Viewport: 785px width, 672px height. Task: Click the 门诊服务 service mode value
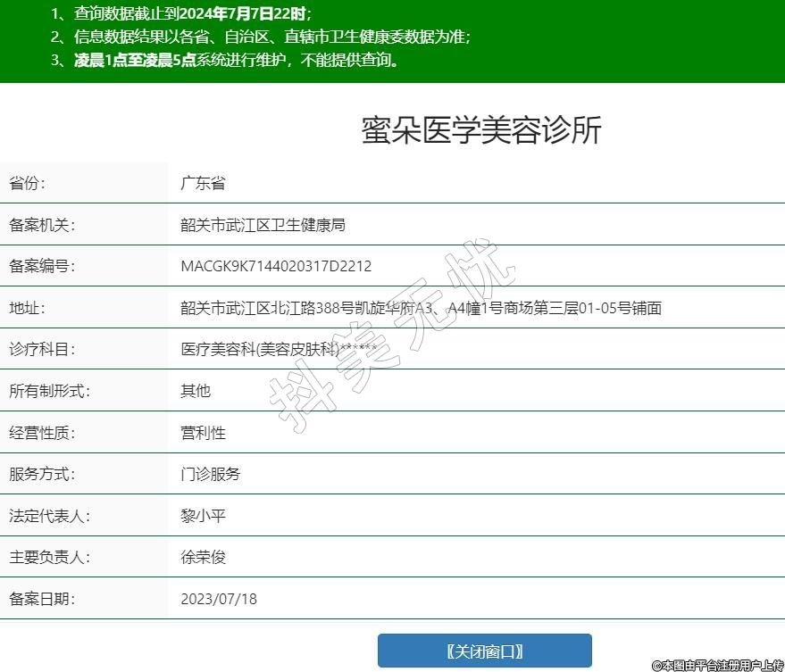coord(210,474)
